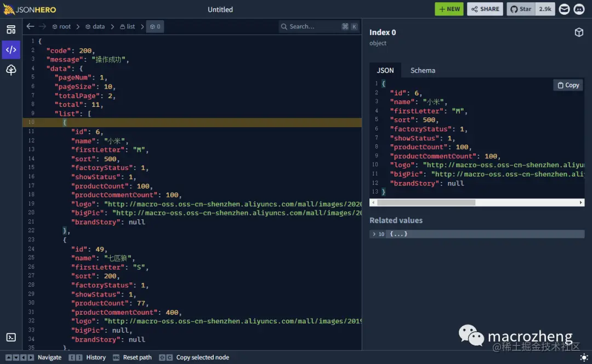Navigate to root breadcrumb
The width and height of the screenshot is (592, 364).
tap(61, 26)
